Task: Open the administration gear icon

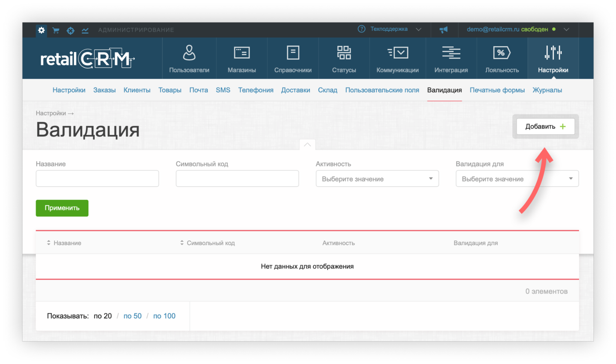Action: coord(41,30)
